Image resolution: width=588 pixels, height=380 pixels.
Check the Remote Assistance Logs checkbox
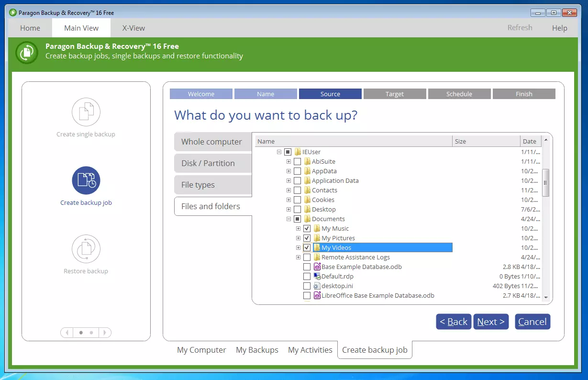307,257
